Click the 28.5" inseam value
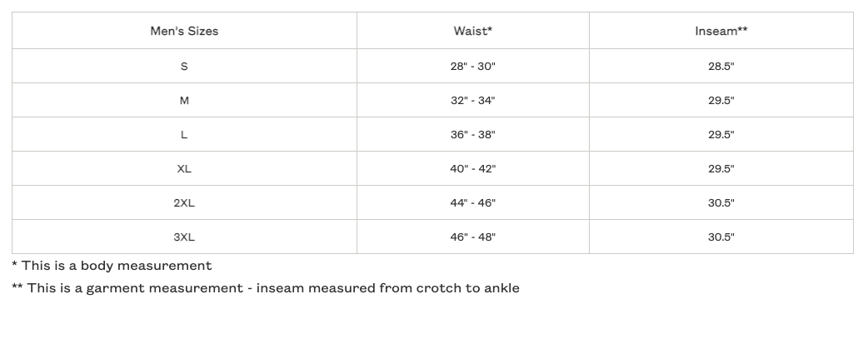 point(721,66)
